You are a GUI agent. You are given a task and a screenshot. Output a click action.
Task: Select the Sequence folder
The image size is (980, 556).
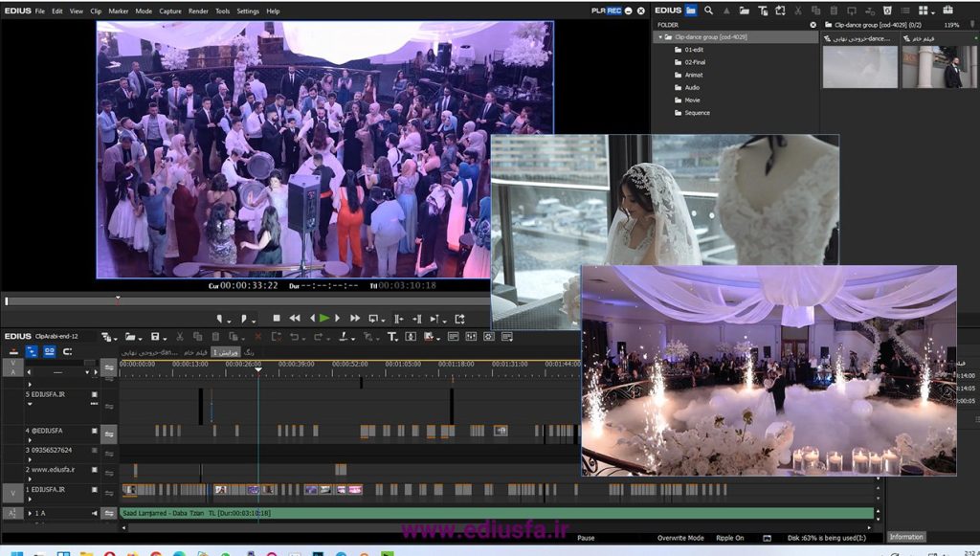(697, 113)
